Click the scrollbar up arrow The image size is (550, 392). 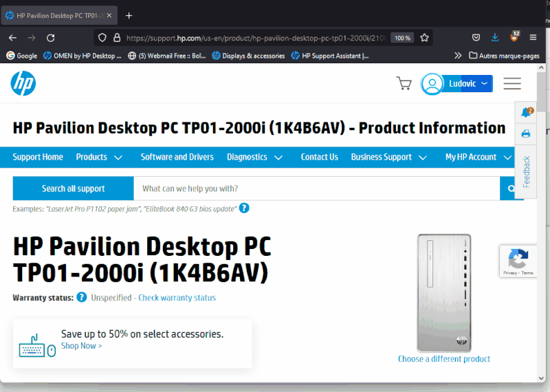[x=541, y=67]
